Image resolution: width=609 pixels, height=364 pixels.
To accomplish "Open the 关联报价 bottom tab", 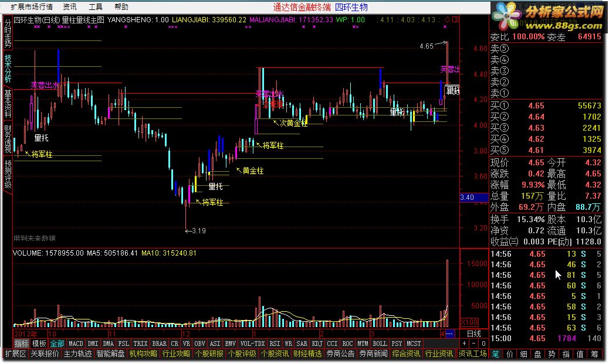I will [x=45, y=353].
